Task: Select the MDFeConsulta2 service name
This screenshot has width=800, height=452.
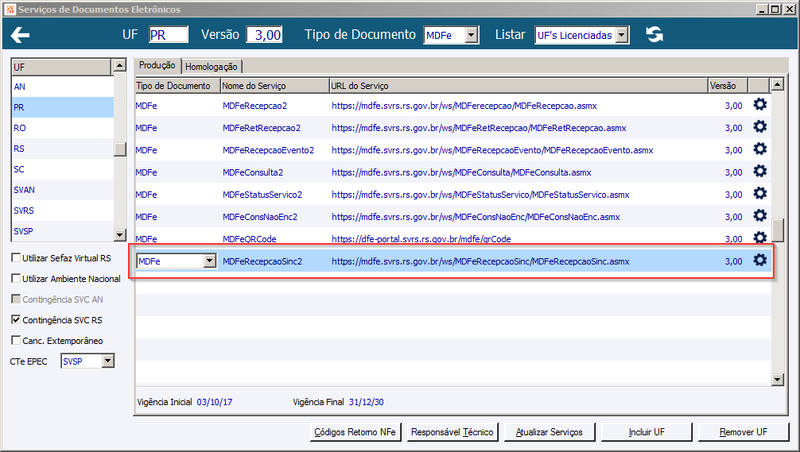Action: [253, 172]
